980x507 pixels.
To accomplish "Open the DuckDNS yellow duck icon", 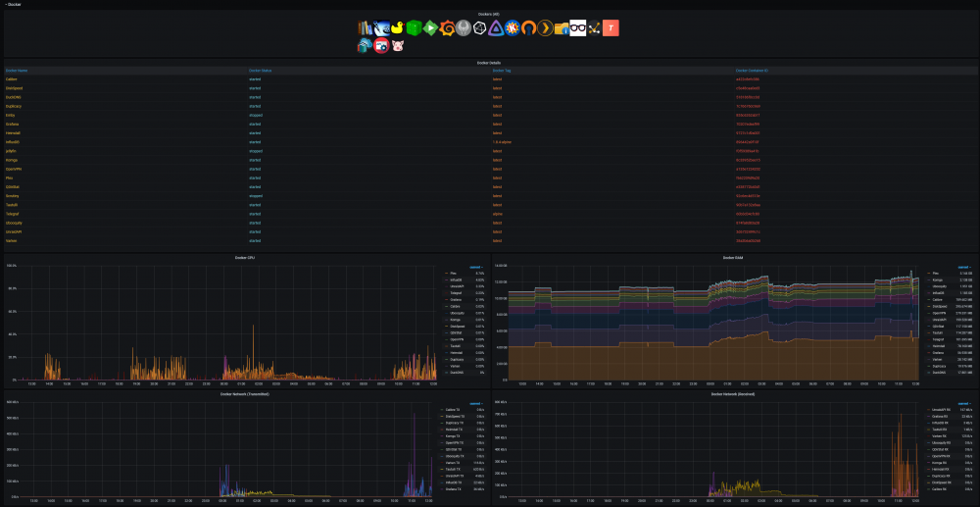I will (x=398, y=27).
